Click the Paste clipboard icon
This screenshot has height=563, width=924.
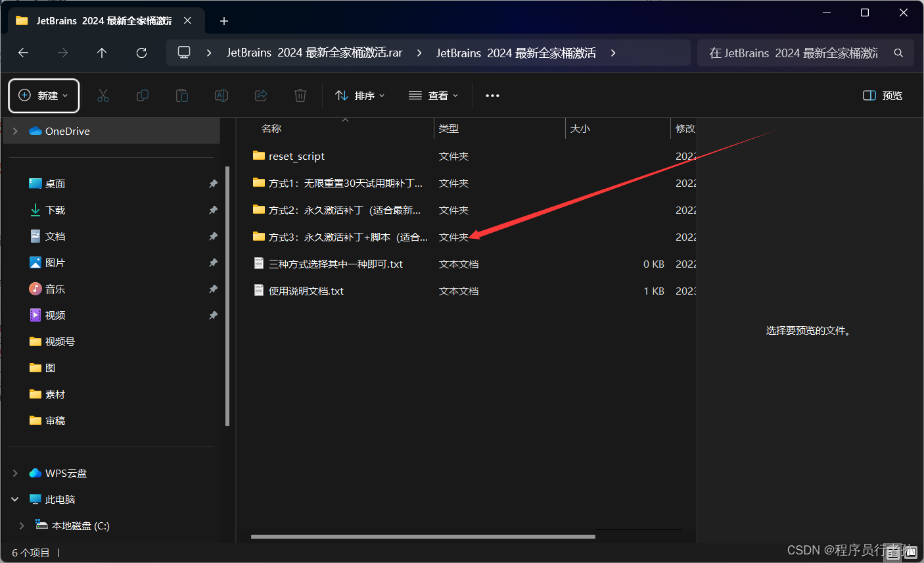point(182,95)
